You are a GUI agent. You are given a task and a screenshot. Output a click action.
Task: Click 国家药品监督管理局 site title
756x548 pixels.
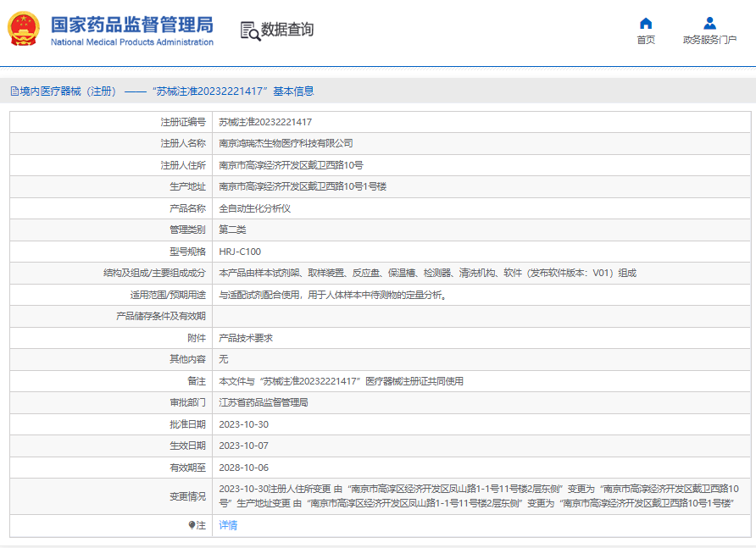tap(132, 25)
